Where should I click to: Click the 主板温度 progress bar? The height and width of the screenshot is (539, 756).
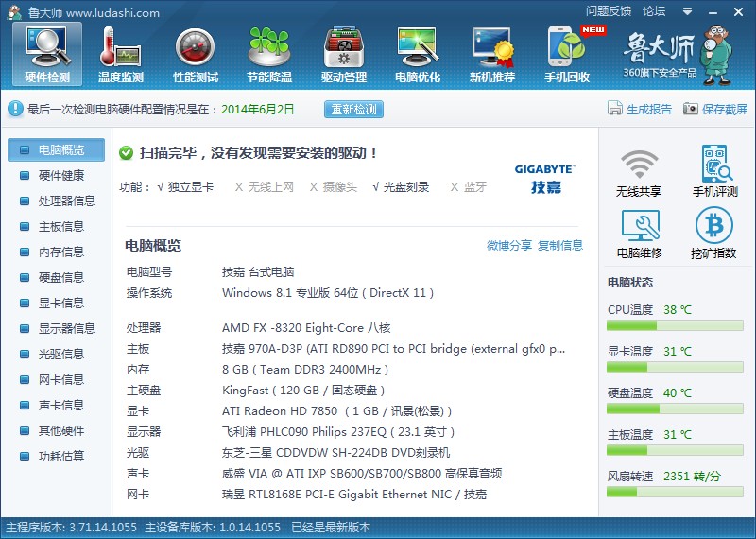click(x=675, y=450)
